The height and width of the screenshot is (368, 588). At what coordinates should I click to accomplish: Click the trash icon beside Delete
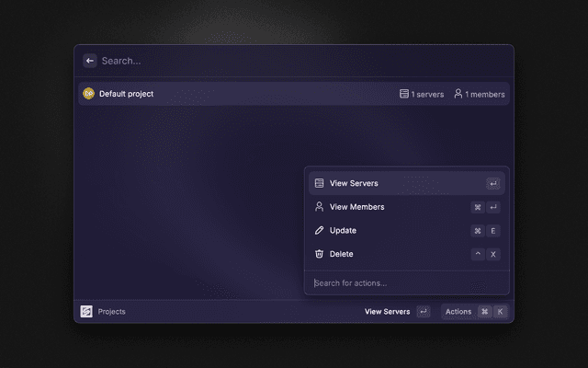tap(319, 254)
